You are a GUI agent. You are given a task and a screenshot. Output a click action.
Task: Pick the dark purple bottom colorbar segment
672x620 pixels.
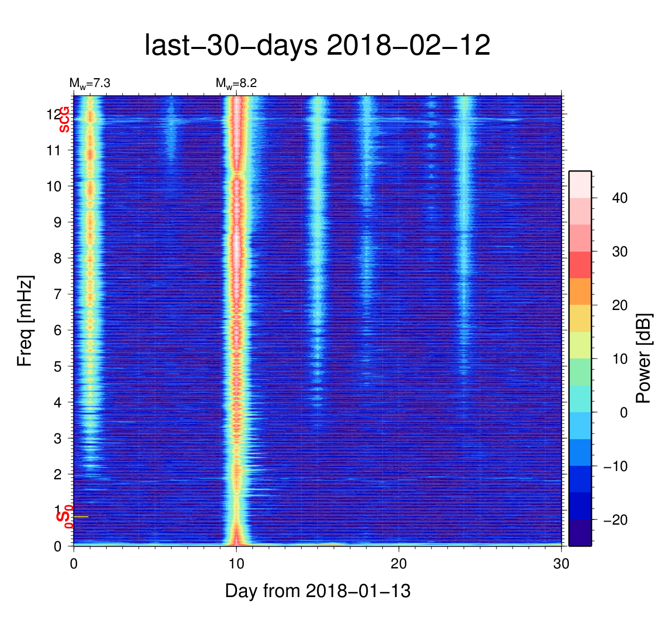(579, 532)
